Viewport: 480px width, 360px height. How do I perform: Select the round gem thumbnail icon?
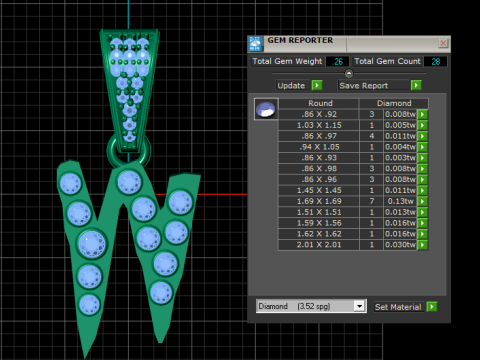click(x=266, y=109)
